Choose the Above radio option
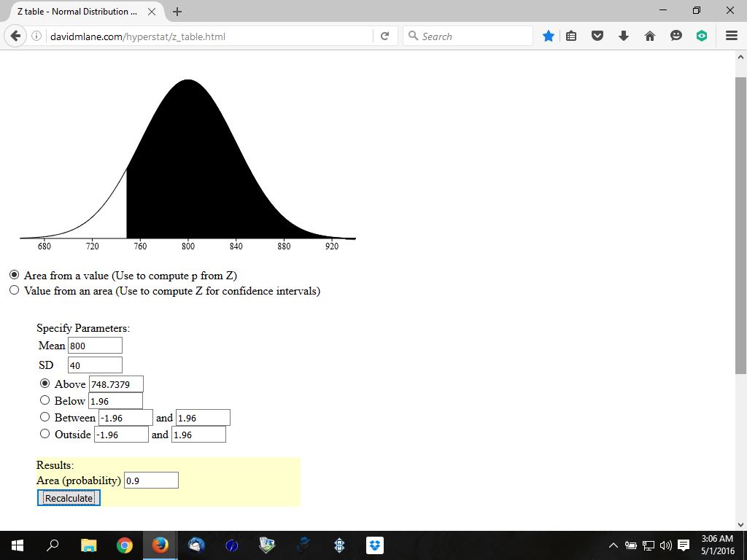Image resolution: width=747 pixels, height=560 pixels. click(44, 384)
